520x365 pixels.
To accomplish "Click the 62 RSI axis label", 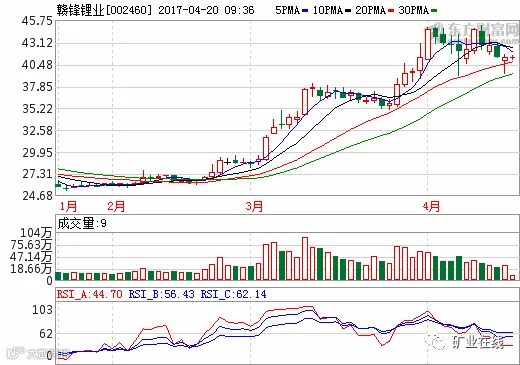I will pyautogui.click(x=46, y=334).
